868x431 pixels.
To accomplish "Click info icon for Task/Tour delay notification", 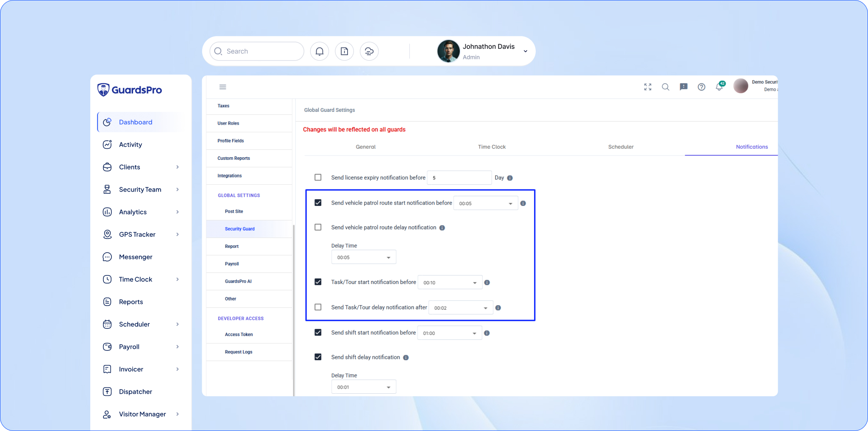I will tap(498, 308).
